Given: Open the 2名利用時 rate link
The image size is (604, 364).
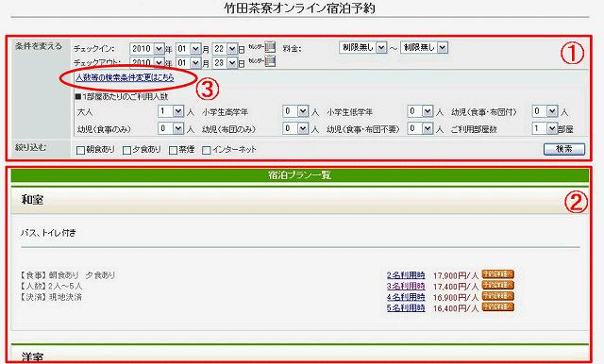Looking at the screenshot, I should pos(406,275).
